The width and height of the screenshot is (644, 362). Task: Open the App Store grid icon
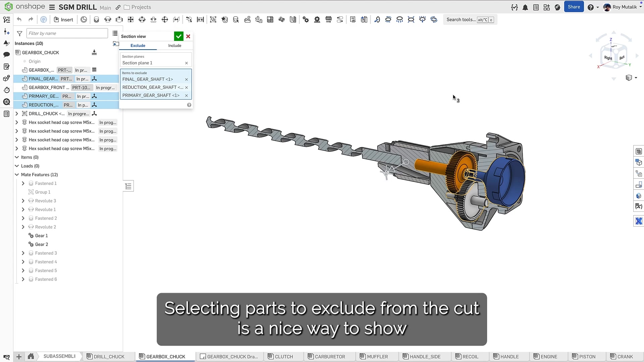click(x=547, y=7)
